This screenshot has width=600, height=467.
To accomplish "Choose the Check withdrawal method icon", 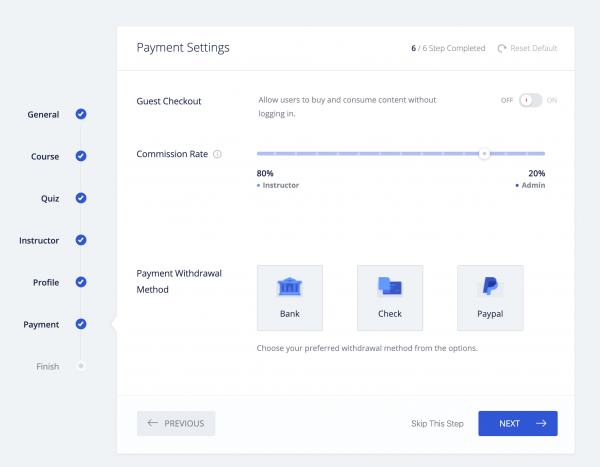I will click(389, 288).
